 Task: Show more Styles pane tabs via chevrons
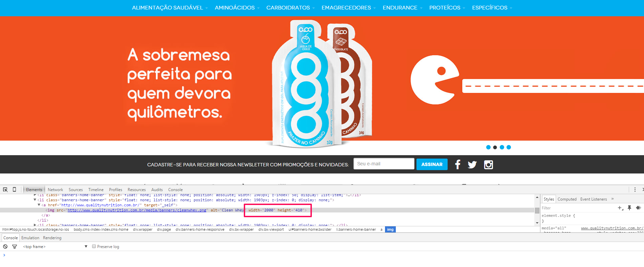(613, 199)
